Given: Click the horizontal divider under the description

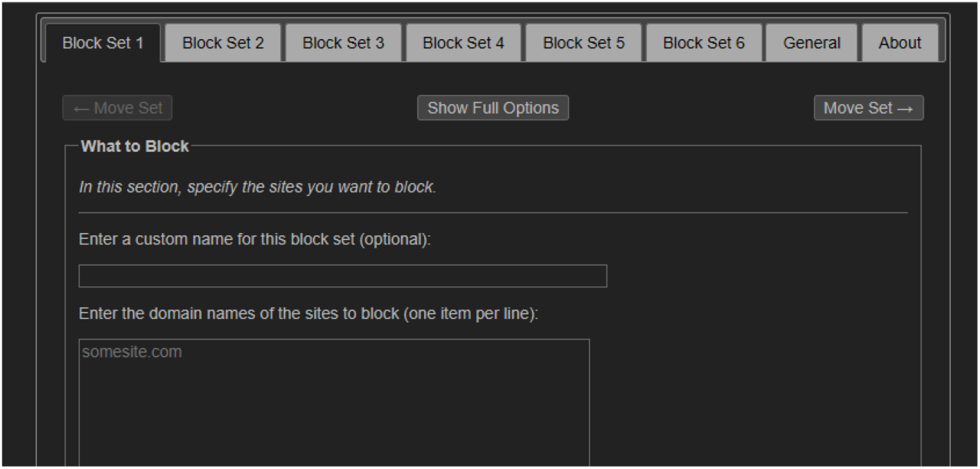Looking at the screenshot, I should 493,212.
